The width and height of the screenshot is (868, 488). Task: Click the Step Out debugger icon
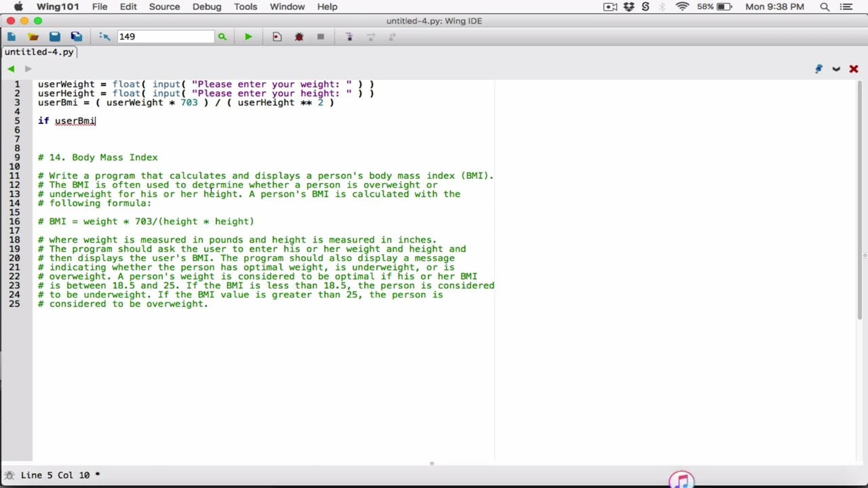point(393,37)
